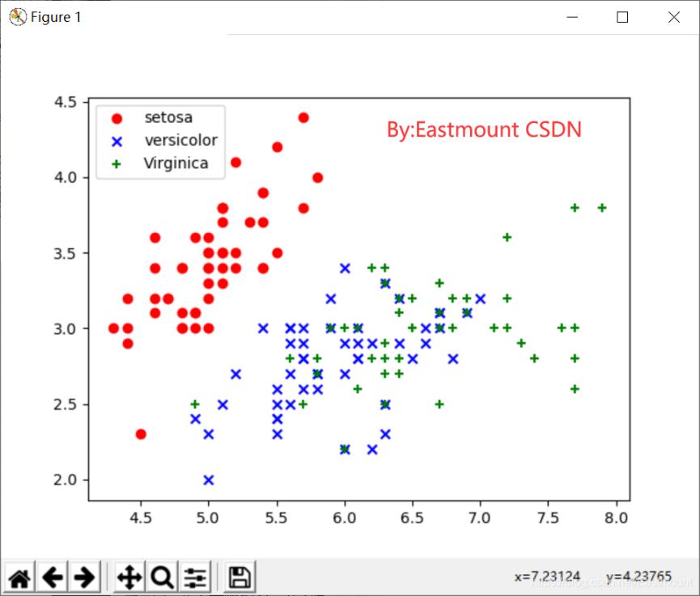Image resolution: width=700 pixels, height=596 pixels.
Task: Toggle the Pan axes tool
Action: (x=129, y=577)
